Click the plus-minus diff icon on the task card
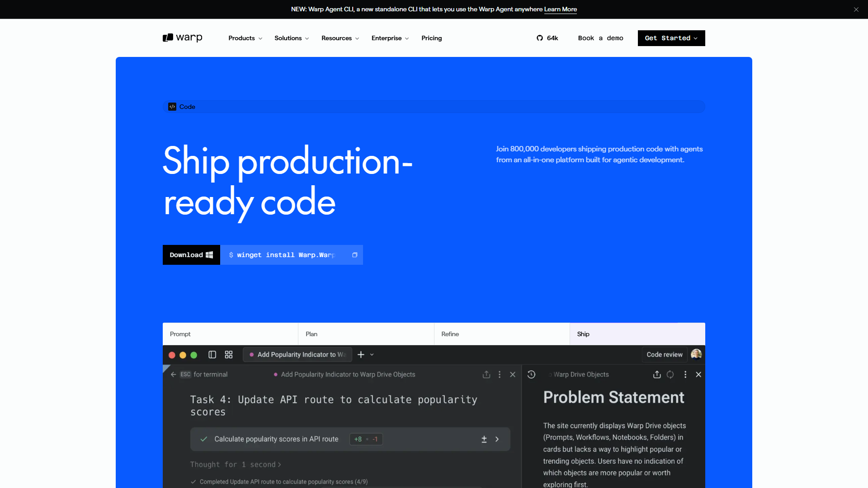Viewport: 868px width, 488px height. (x=484, y=439)
